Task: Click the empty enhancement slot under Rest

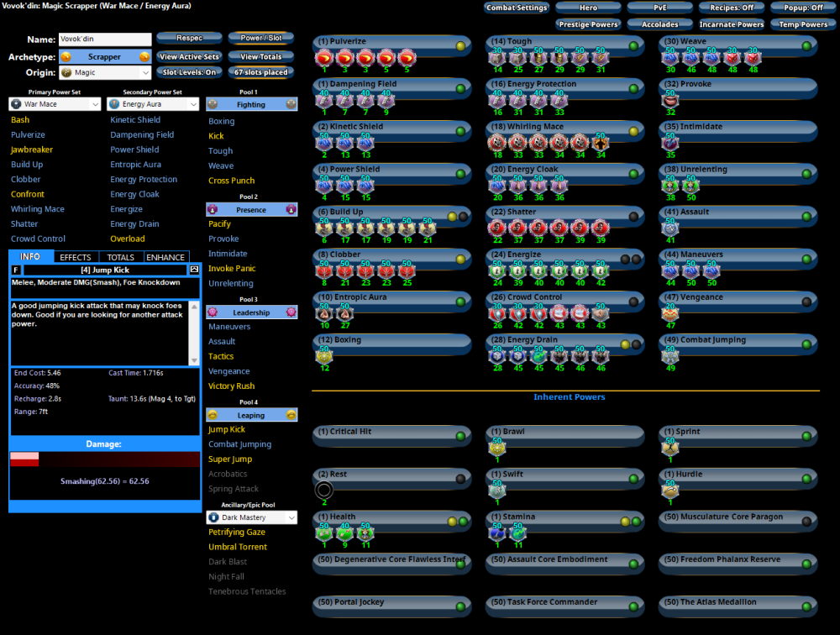Action: 324,490
